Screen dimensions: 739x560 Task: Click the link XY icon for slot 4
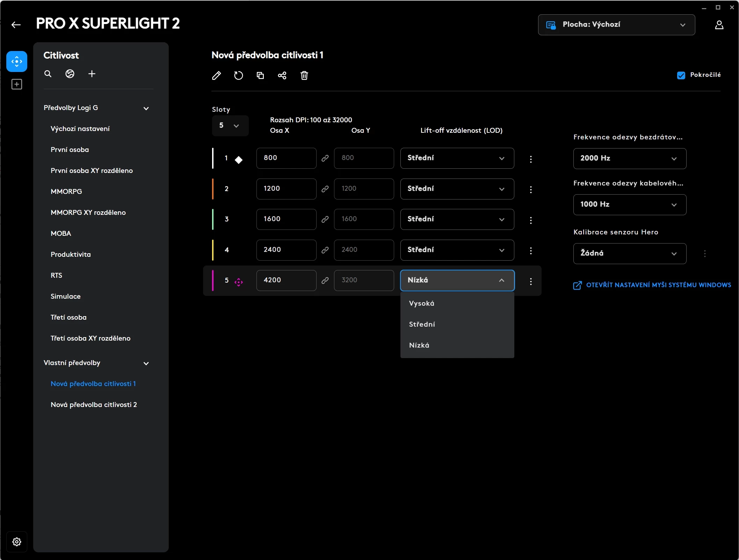325,250
